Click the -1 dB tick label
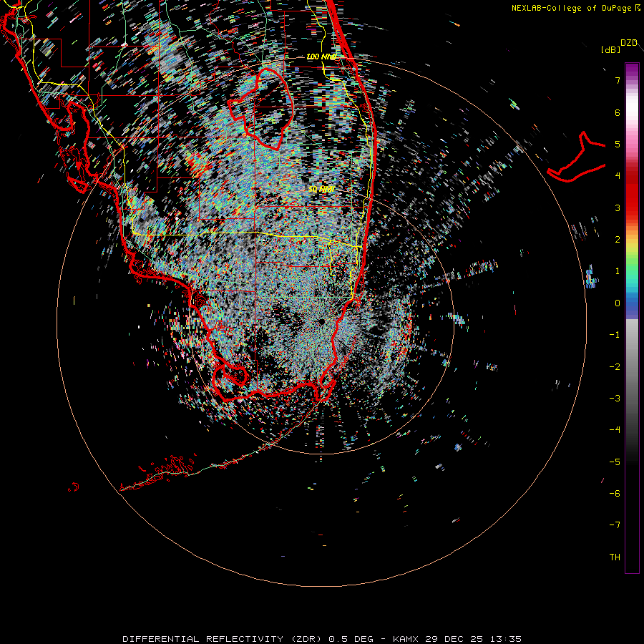644x644 pixels. pyautogui.click(x=615, y=335)
